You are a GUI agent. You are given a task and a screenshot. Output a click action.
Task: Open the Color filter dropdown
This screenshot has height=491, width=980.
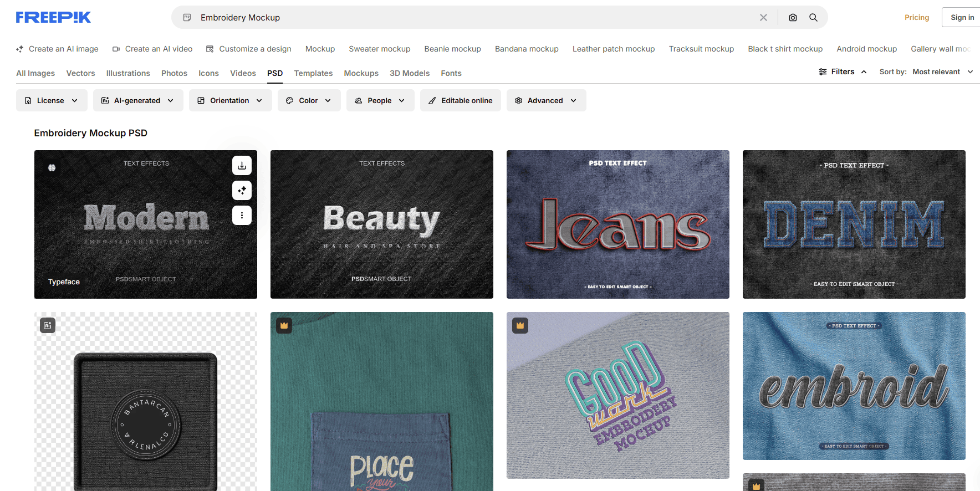309,100
